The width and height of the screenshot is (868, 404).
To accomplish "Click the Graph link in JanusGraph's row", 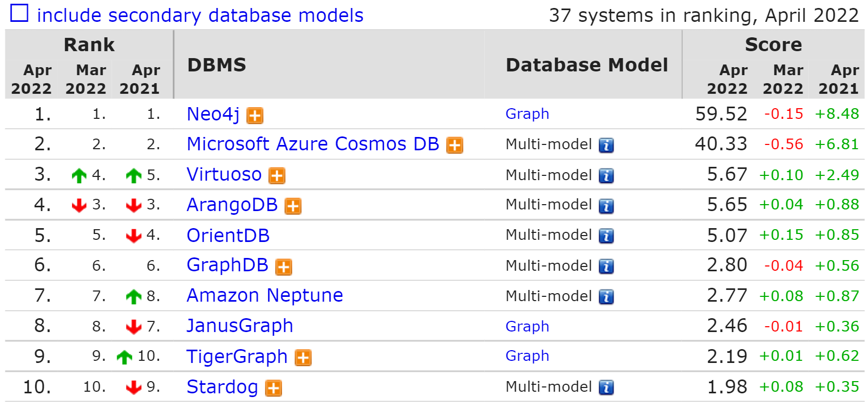I will (527, 326).
